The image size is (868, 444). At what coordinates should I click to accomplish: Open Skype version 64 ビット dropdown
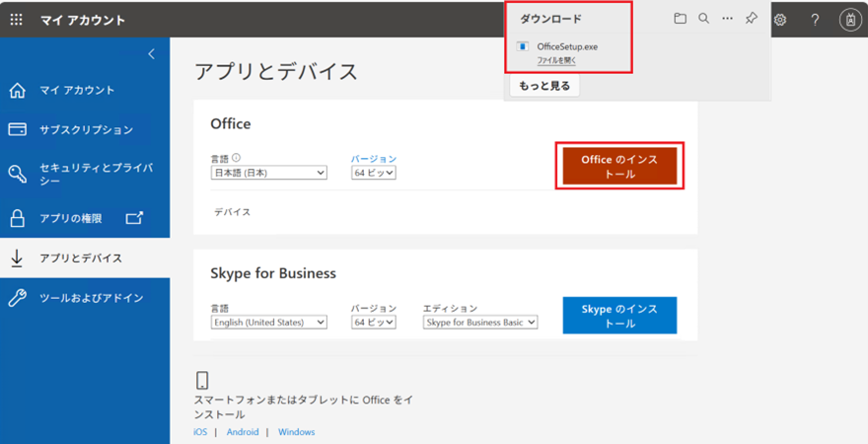coord(374,323)
